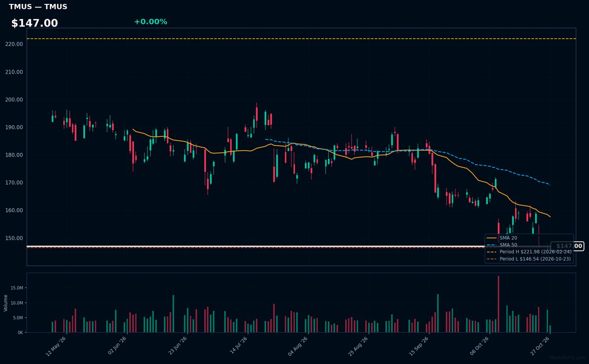Click the 180.00 price axis label

tap(15, 155)
